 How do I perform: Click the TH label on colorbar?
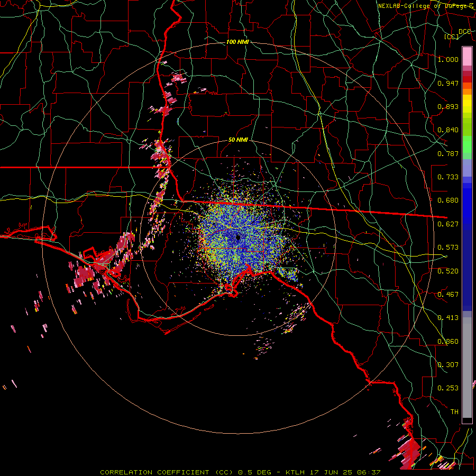pyautogui.click(x=454, y=412)
